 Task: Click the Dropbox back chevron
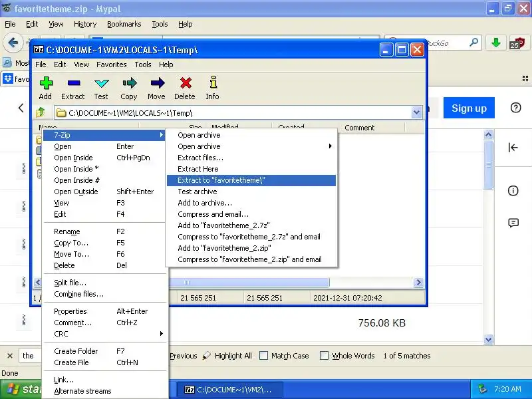pos(21,108)
